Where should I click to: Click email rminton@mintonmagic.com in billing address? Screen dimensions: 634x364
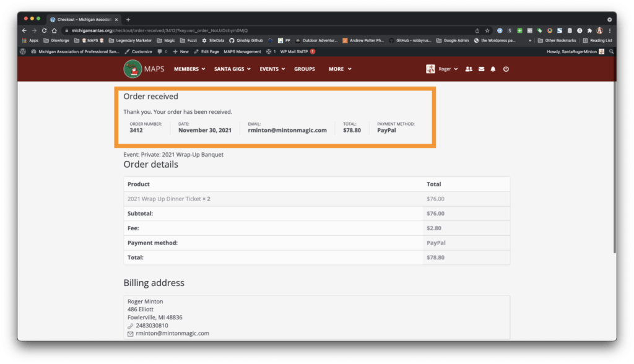tap(172, 334)
